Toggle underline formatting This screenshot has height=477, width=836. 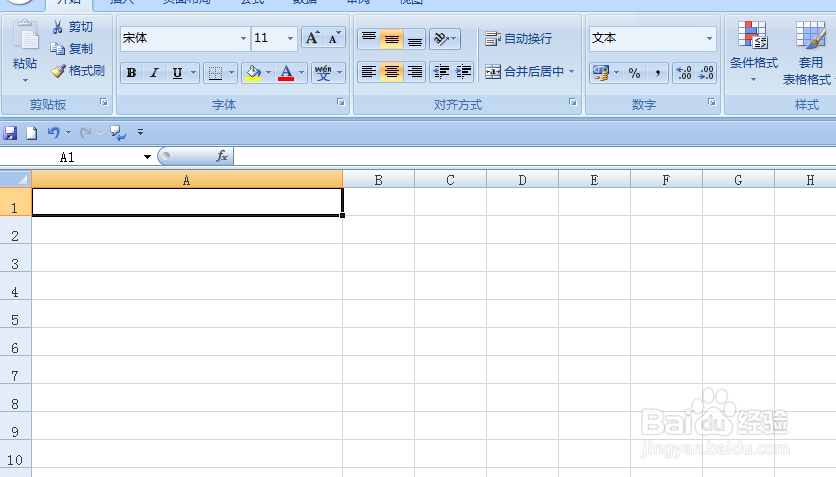pyautogui.click(x=177, y=73)
